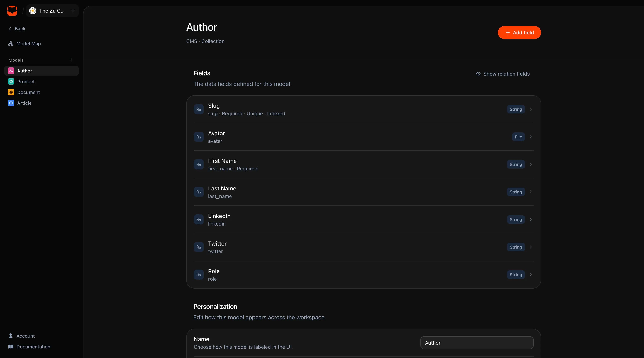Open the First Name field title
Screen dimensions: 644x358
coord(222,161)
